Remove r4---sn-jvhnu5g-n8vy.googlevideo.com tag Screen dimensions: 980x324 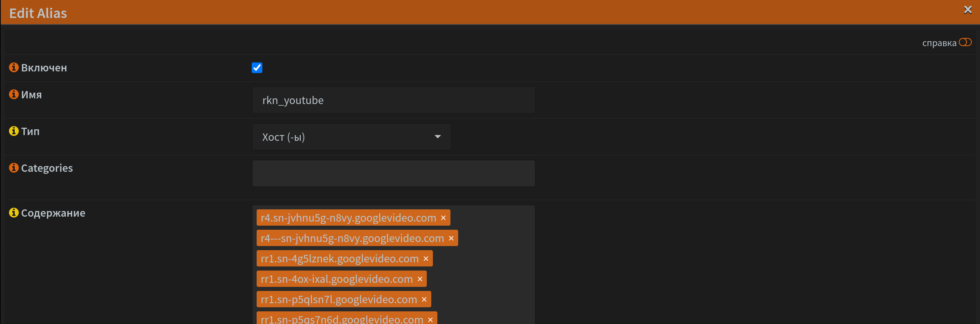451,238
